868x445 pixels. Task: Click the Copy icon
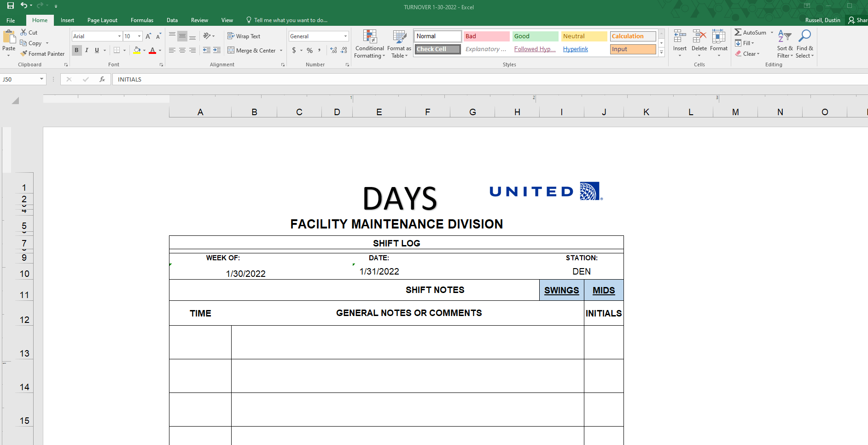(23, 43)
